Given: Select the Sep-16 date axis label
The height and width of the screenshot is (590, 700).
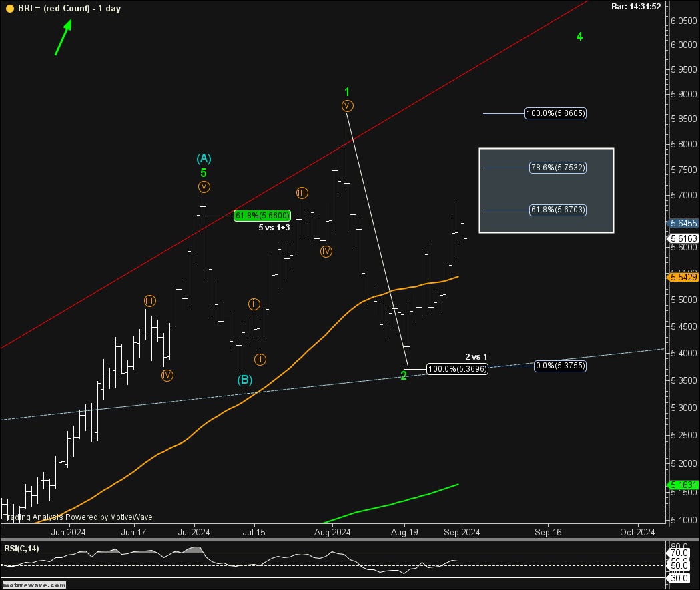Looking at the screenshot, I should (x=548, y=532).
